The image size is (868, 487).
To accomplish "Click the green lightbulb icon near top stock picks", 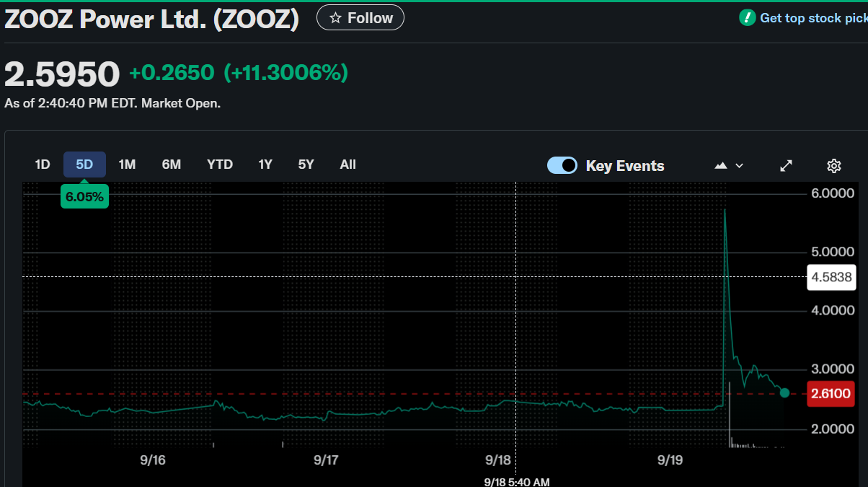I will click(747, 18).
